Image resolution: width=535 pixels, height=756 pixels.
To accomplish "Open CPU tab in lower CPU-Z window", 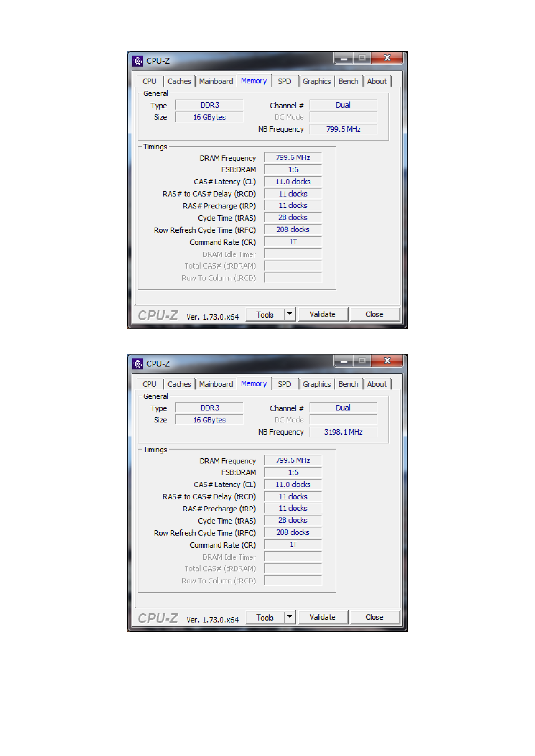I will coord(149,384).
